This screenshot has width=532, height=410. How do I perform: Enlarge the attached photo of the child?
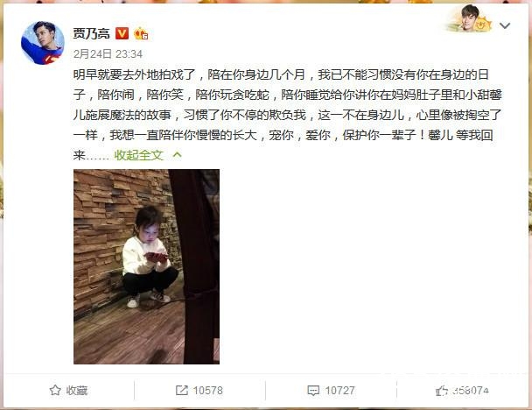click(x=146, y=266)
